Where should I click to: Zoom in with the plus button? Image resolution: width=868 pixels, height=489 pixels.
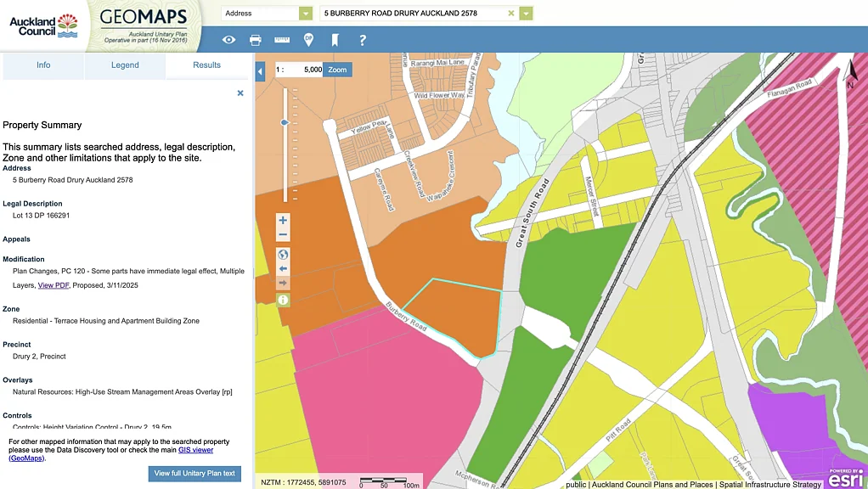[283, 220]
